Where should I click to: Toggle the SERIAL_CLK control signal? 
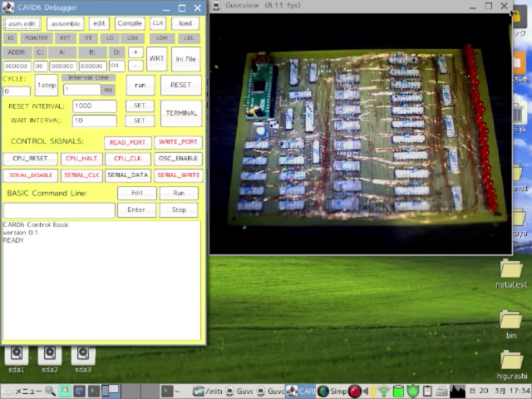tap(81, 175)
